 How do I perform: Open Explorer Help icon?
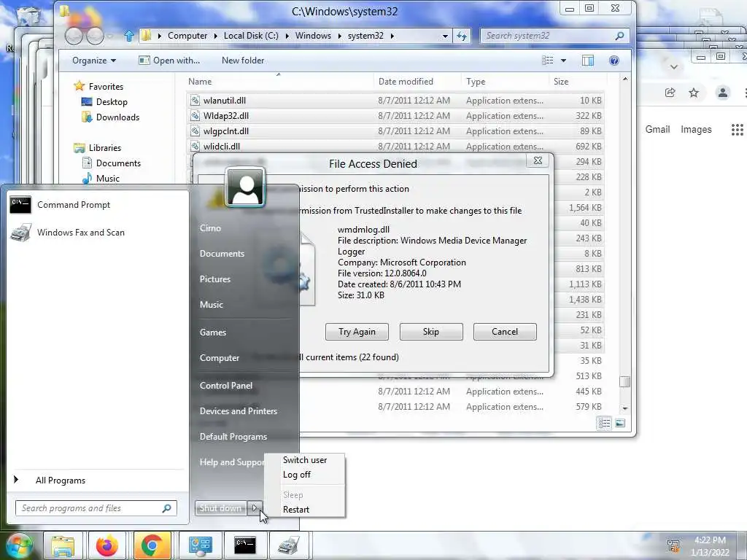click(x=614, y=61)
